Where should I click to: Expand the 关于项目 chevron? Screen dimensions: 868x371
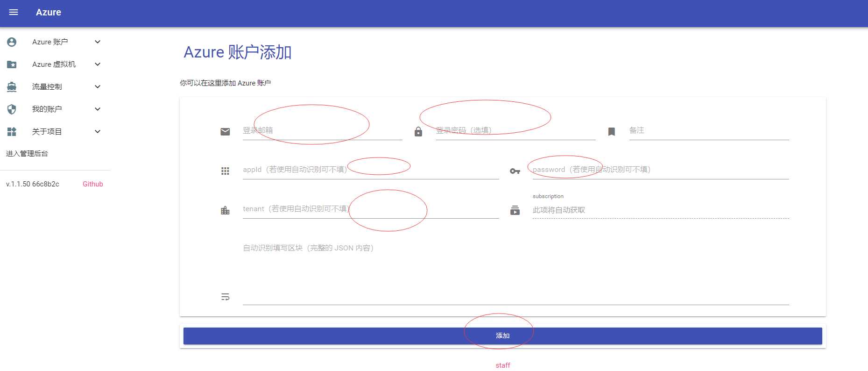[x=98, y=132]
